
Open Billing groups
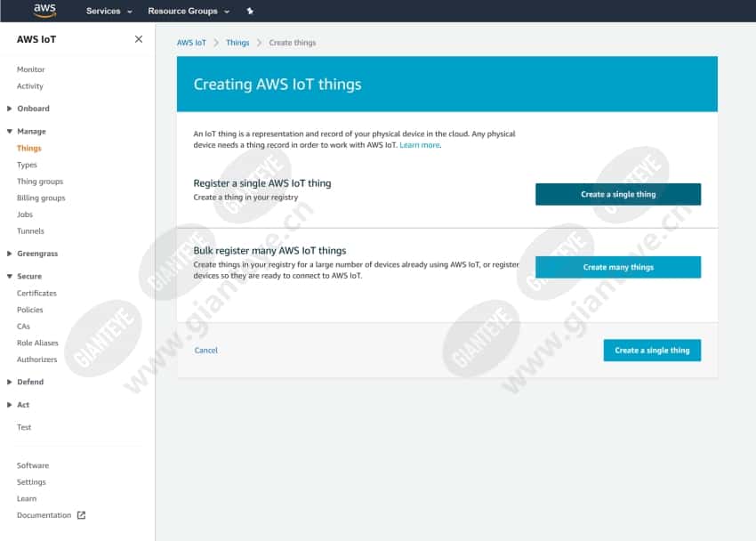pos(41,198)
